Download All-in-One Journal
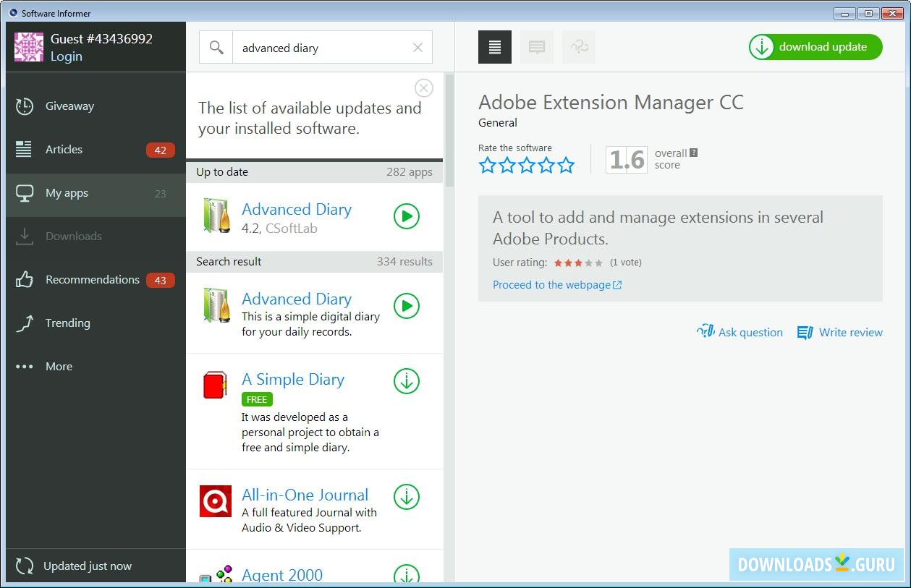The image size is (911, 588). (x=407, y=497)
